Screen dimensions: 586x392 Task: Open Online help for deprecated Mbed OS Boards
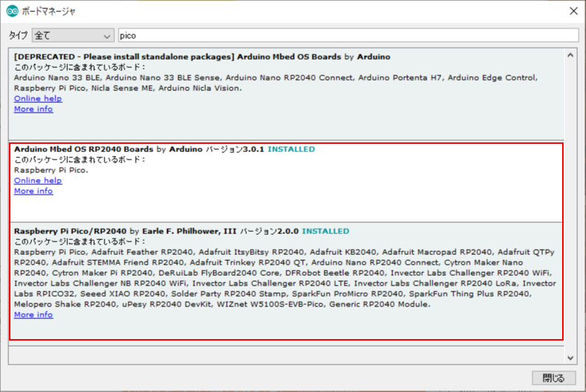pyautogui.click(x=38, y=98)
